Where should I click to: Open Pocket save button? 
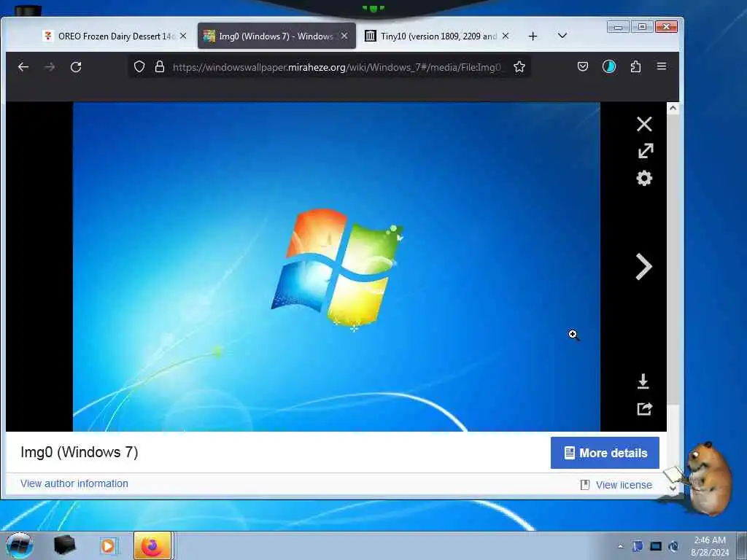coord(583,66)
